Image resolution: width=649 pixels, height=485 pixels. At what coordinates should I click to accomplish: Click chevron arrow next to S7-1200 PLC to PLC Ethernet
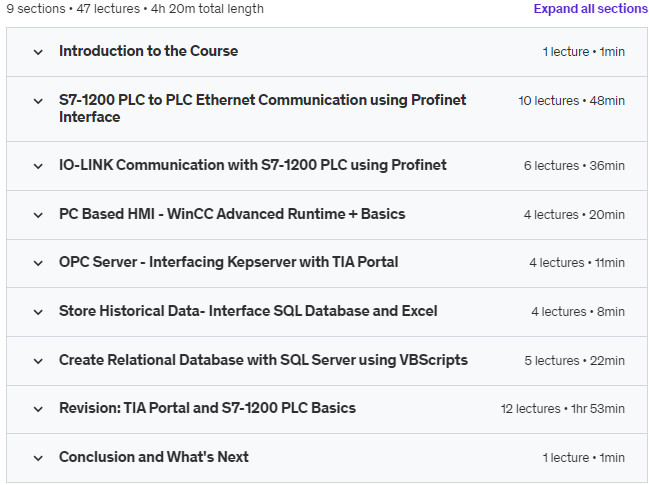(38, 101)
